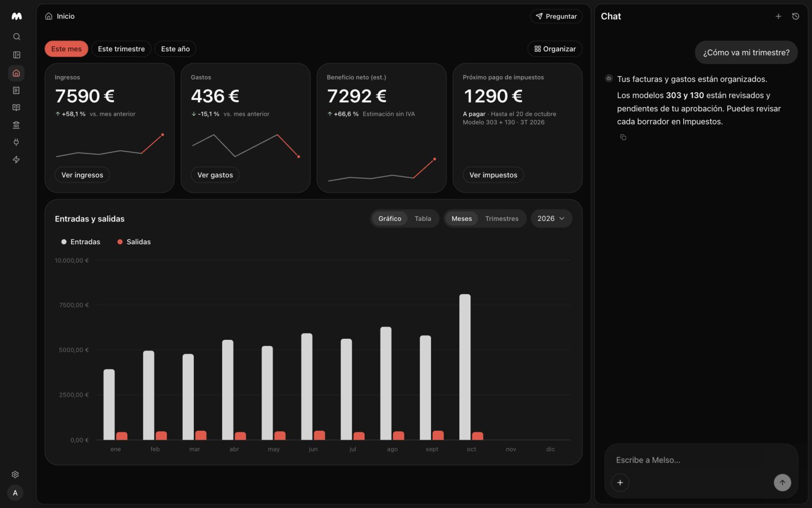This screenshot has width=812, height=508.
Task: Open the lightning bolt automations icon
Action: (16, 160)
